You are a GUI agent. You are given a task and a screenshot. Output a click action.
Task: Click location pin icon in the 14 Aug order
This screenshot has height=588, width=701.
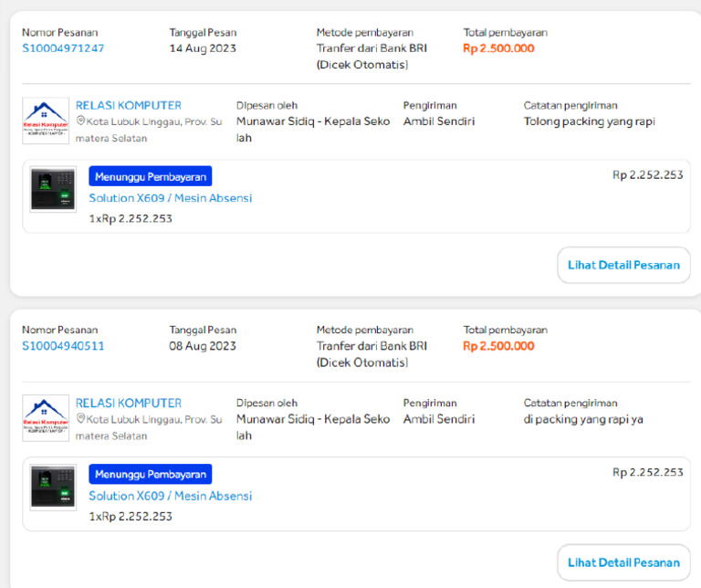click(x=80, y=121)
